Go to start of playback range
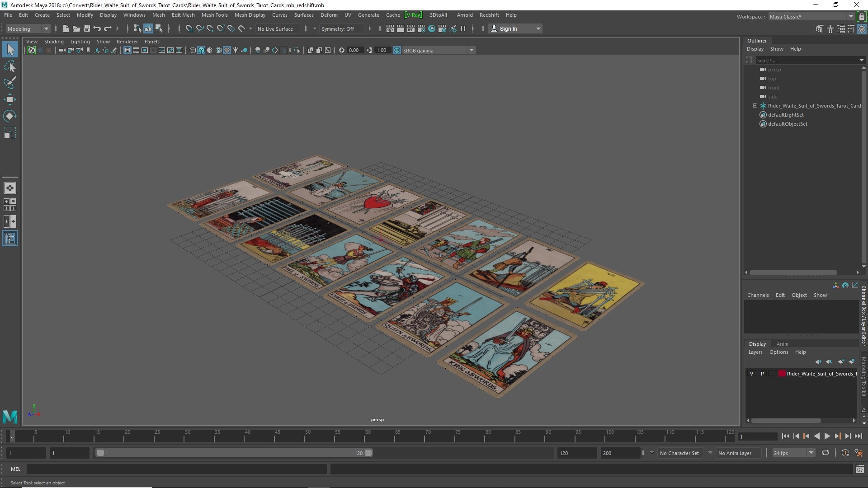 [x=785, y=436]
